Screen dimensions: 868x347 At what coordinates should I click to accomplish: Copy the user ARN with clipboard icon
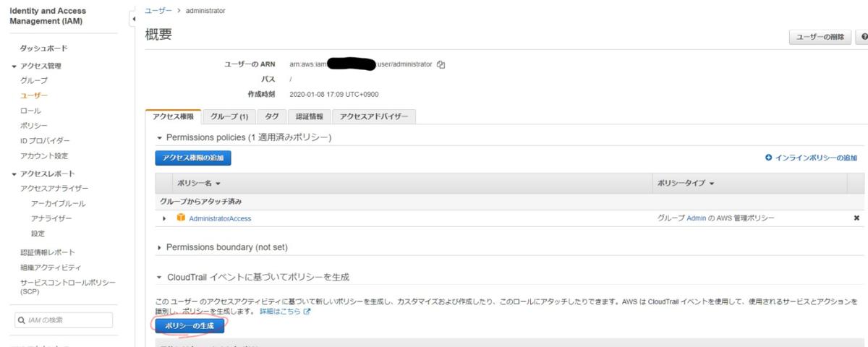[441, 64]
